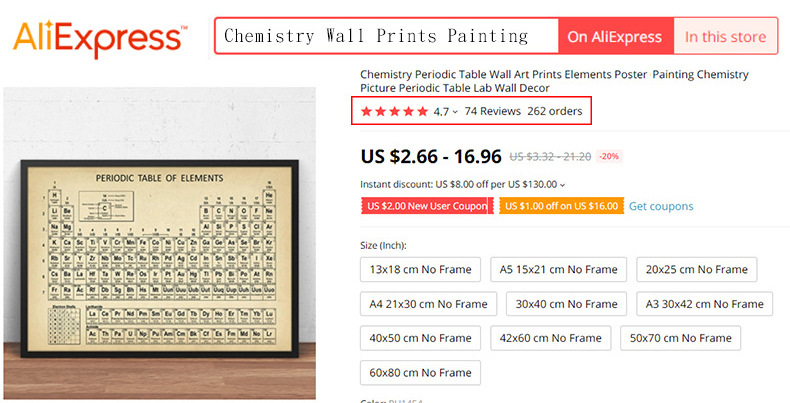This screenshot has height=403, width=790.
Task: Open the 74 Reviews link
Action: tap(492, 111)
